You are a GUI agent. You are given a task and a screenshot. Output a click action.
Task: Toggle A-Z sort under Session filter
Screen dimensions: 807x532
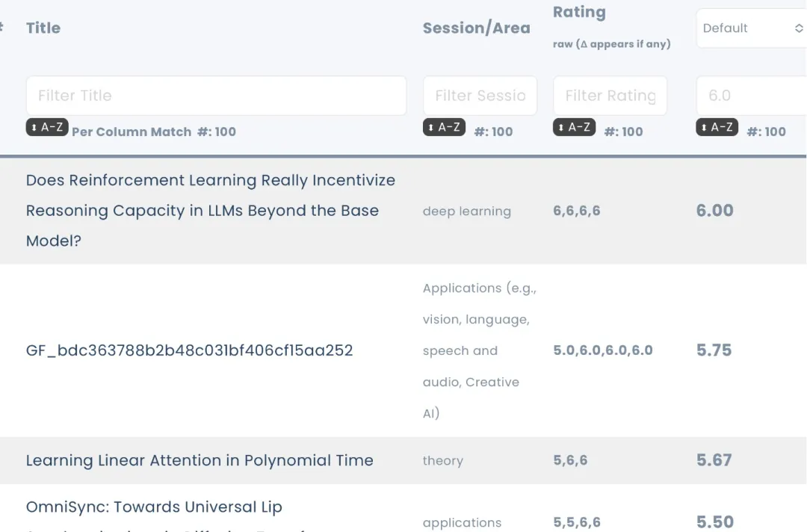444,127
